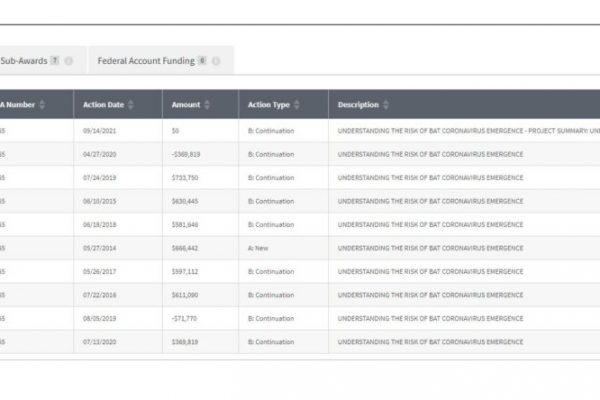This screenshot has height=400, width=600.
Task: Click the -$369,819 amount cell
Action: tap(188, 154)
